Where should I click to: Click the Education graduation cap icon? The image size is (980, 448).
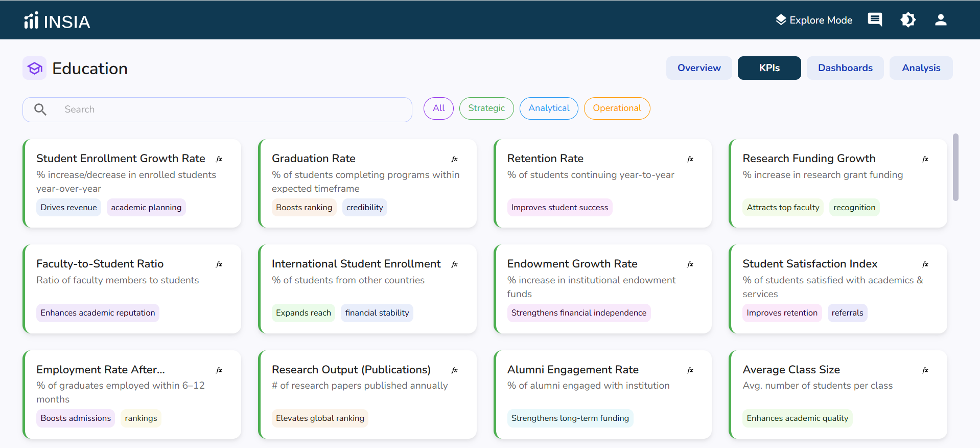pos(35,68)
